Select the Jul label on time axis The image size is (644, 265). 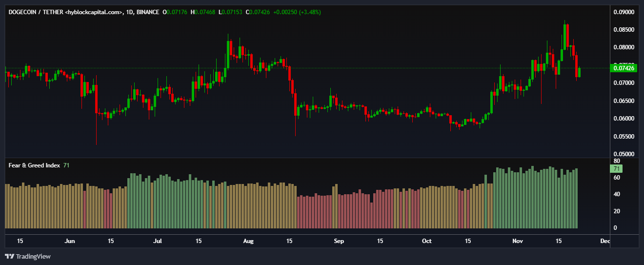point(158,241)
